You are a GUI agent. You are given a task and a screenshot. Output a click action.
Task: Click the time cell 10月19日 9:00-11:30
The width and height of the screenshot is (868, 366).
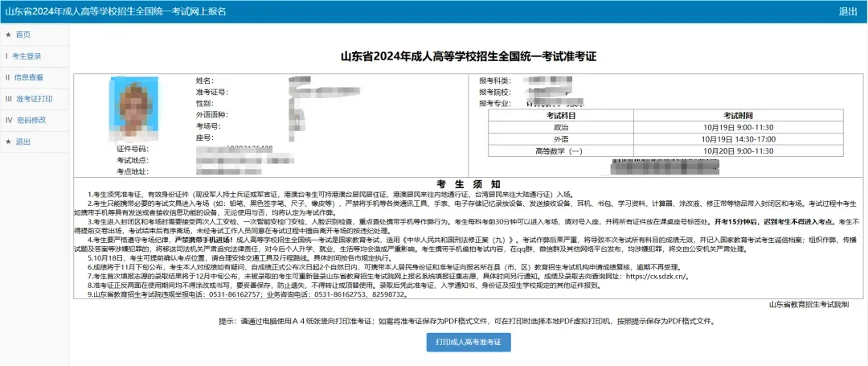coord(738,127)
